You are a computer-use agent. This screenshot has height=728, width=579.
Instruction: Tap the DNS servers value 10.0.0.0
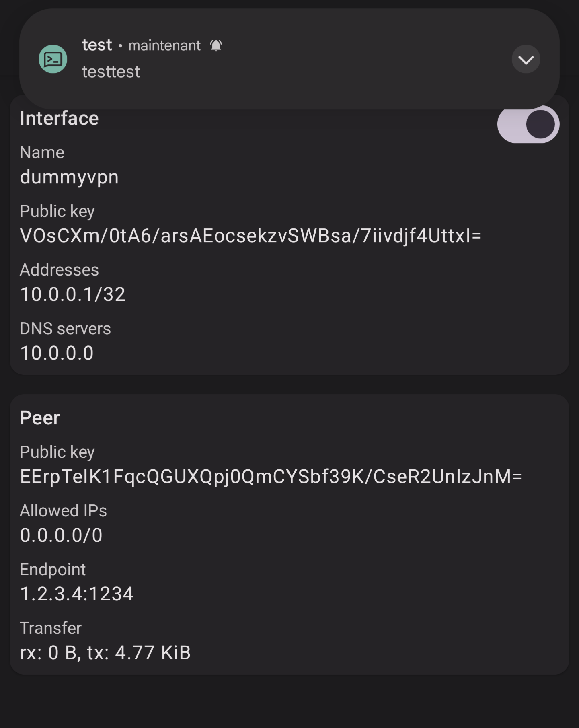57,353
